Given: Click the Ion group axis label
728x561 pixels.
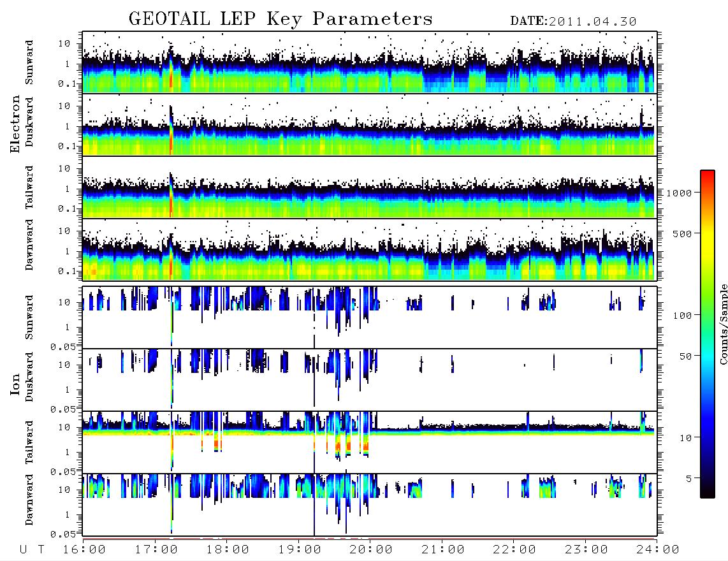Looking at the screenshot, I should point(15,384).
